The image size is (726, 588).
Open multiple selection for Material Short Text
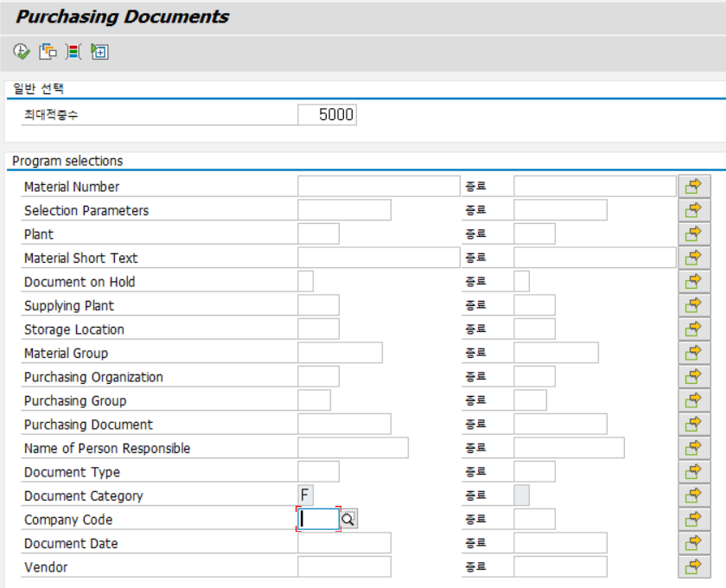[x=694, y=258]
